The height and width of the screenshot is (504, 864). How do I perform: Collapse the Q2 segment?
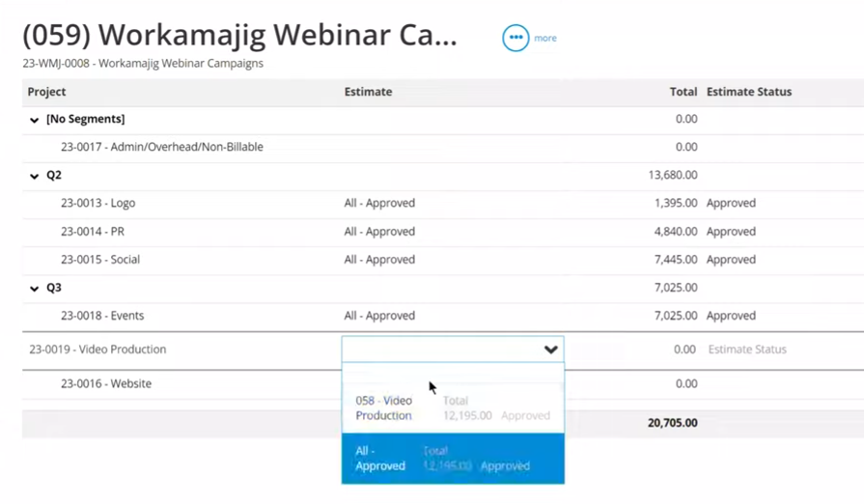(34, 176)
